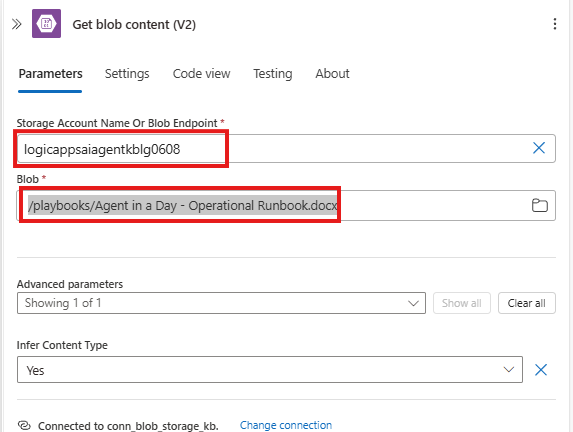Click the purple Azure Blob Storage icon

coord(46,24)
